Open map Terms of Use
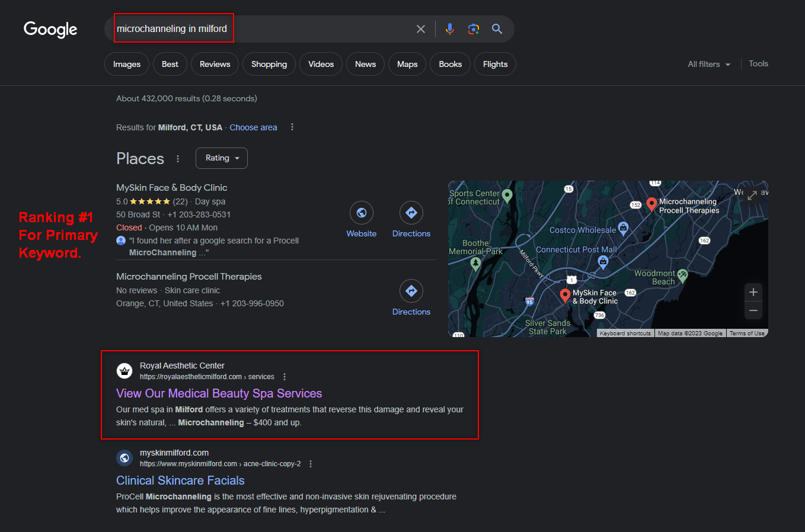The height and width of the screenshot is (532, 805). pyautogui.click(x=747, y=334)
